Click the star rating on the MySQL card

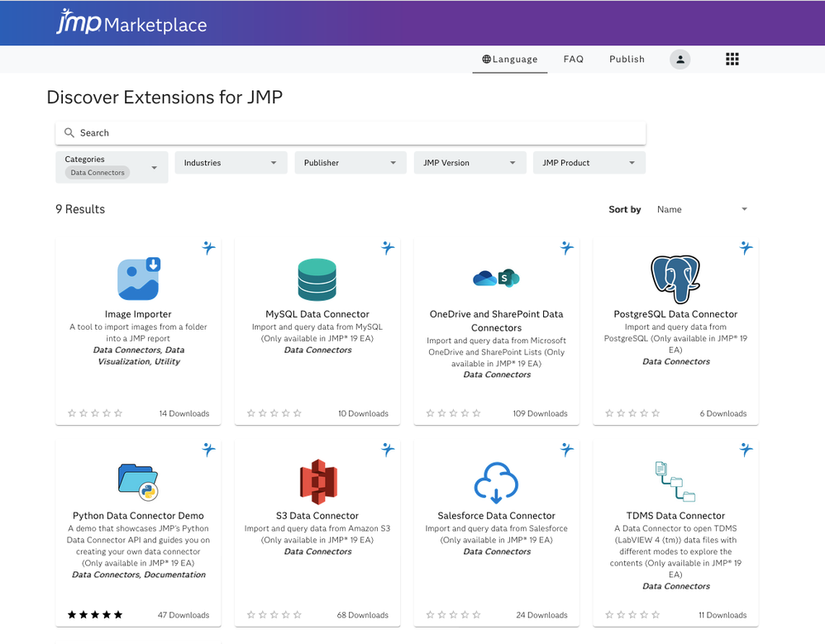pos(274,413)
